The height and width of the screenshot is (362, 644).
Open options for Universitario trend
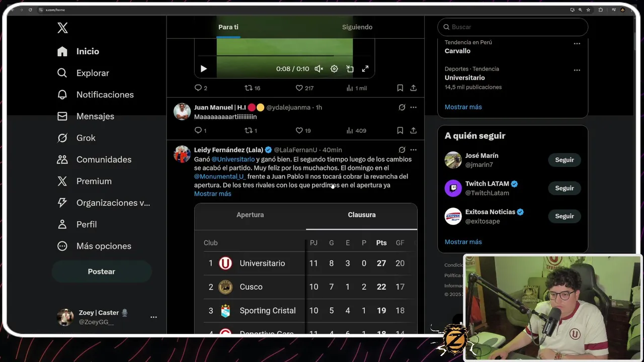pyautogui.click(x=577, y=70)
